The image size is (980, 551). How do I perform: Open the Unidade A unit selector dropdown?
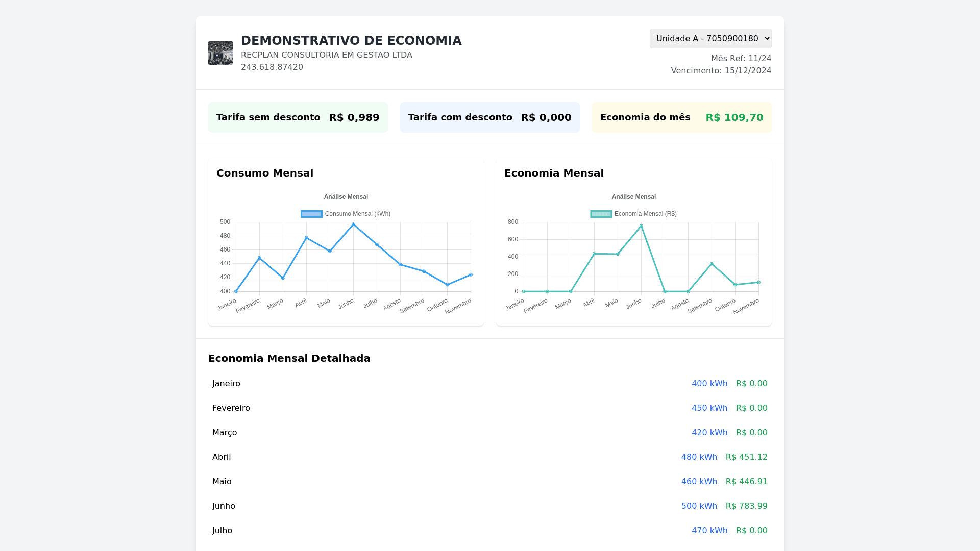tap(710, 39)
